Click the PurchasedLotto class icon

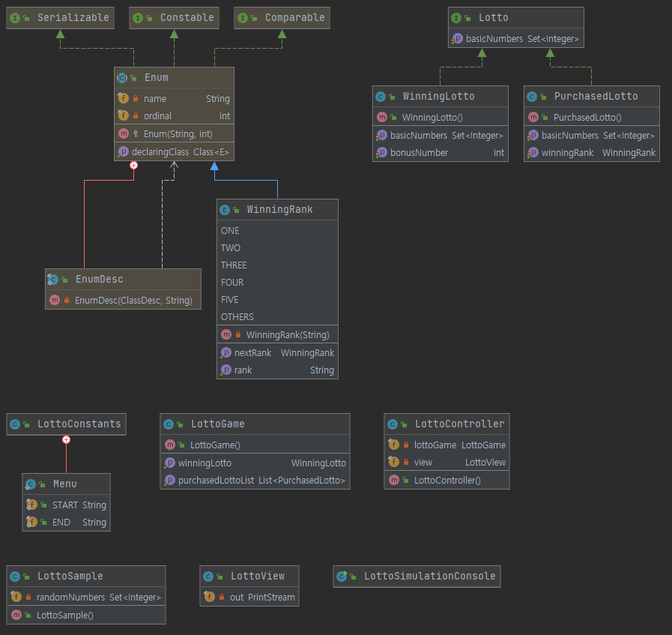coord(532,97)
